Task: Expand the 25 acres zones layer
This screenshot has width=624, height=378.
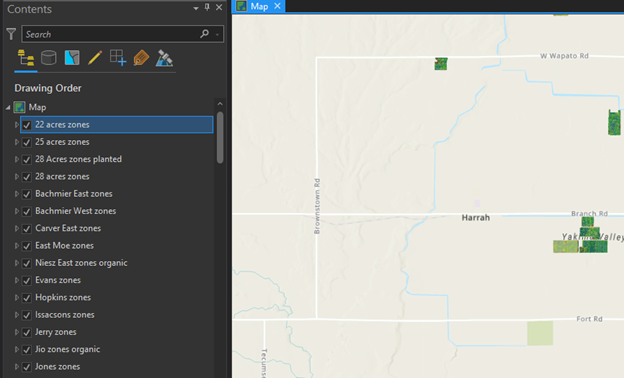Action: (16, 142)
